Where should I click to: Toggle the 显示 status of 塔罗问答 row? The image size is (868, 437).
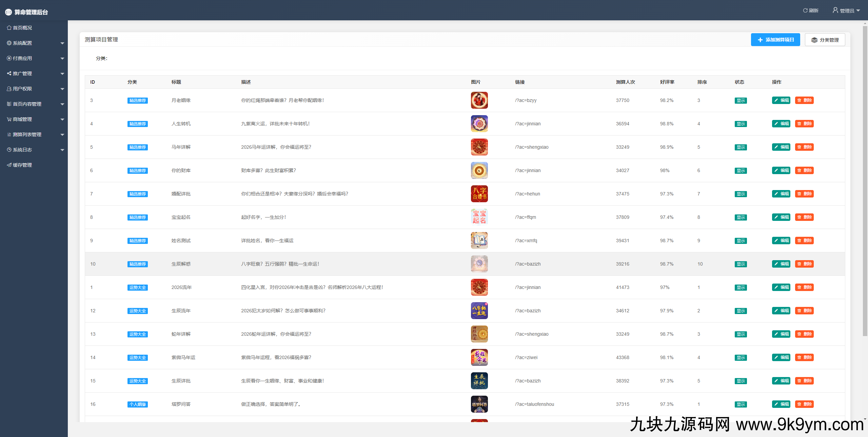click(741, 404)
